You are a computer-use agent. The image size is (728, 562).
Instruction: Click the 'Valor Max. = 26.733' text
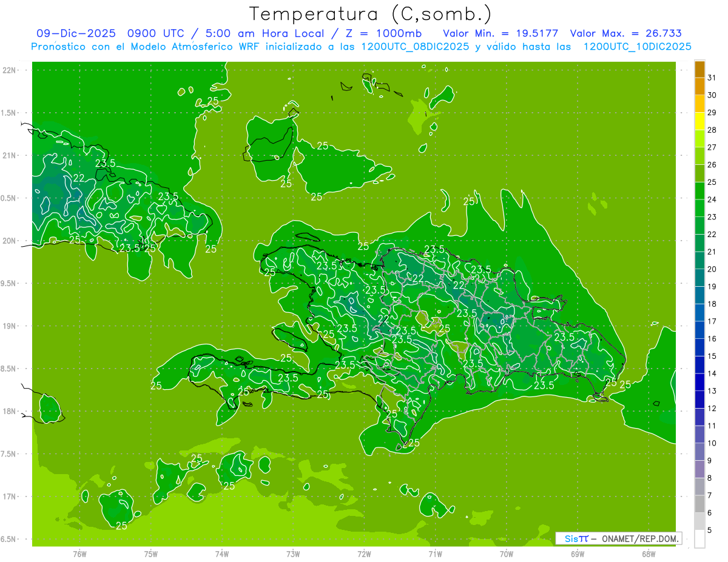[625, 33]
